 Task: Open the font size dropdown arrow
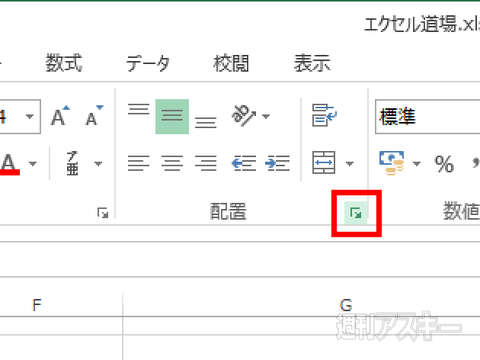[30, 117]
